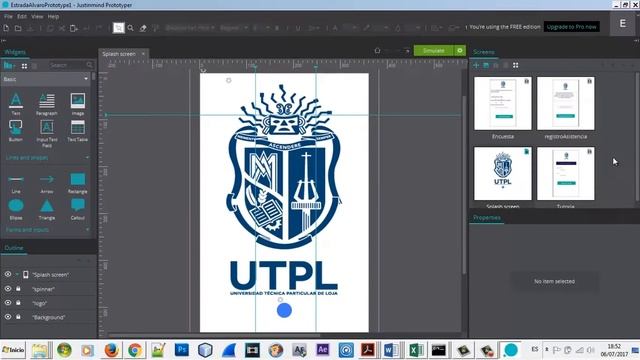
Task: Open the File menu
Action: point(8,17)
